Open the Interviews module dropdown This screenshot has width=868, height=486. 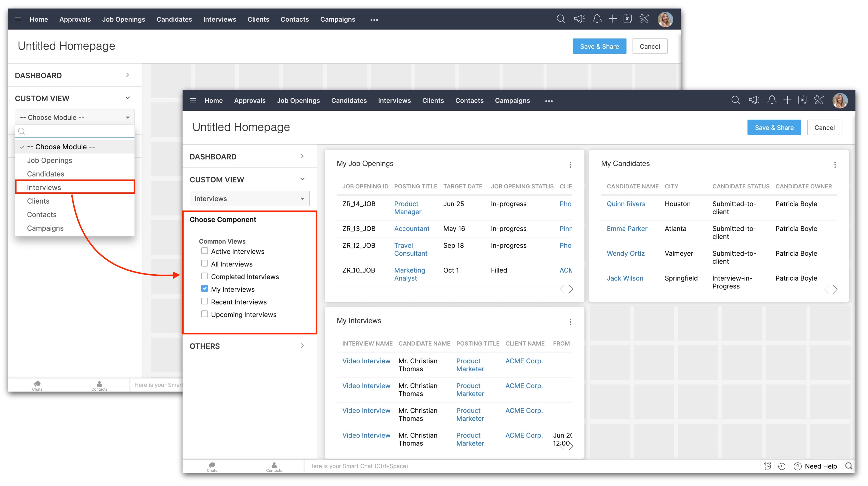[x=249, y=199]
